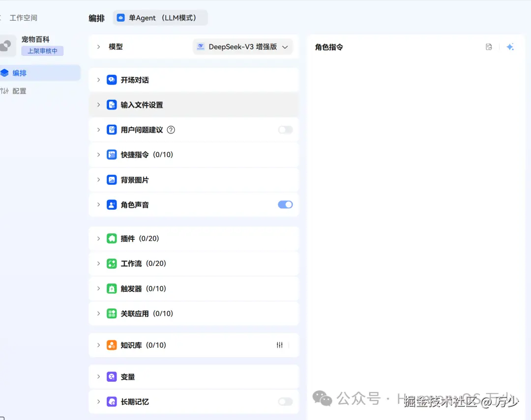531x420 pixels.
Task: Click the 编排 page heading
Action: [x=96, y=18]
